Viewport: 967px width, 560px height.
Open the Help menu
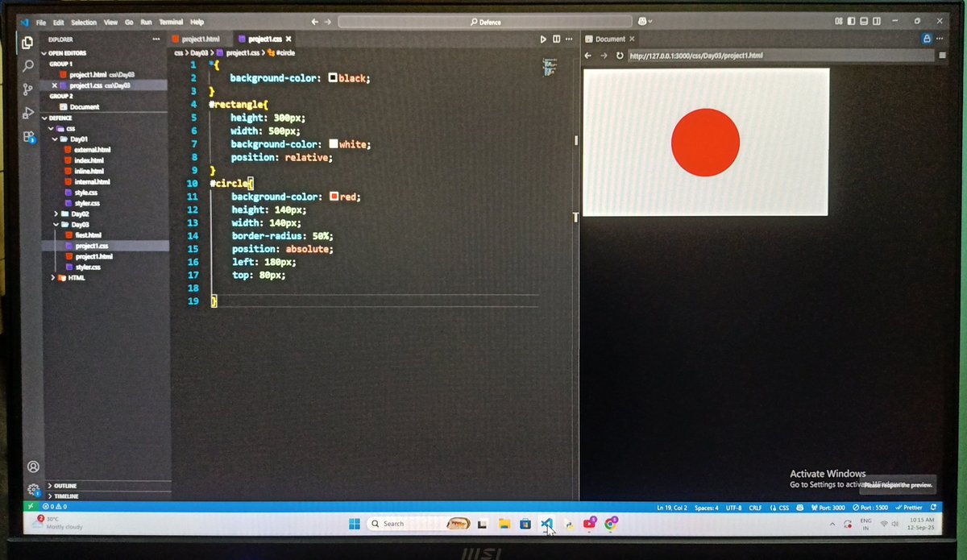(197, 22)
